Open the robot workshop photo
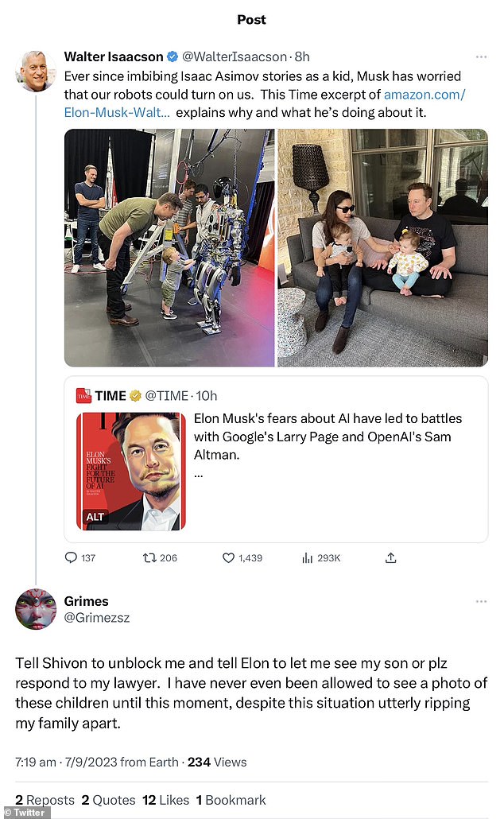The image size is (504, 819). click(x=169, y=247)
